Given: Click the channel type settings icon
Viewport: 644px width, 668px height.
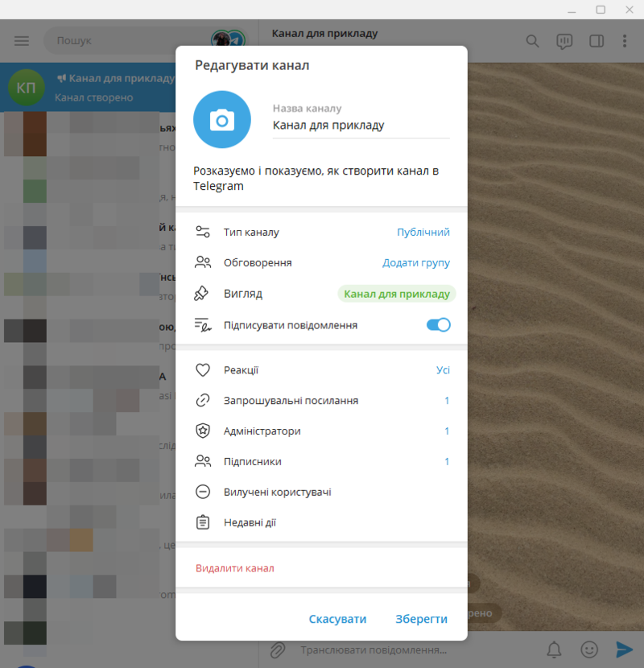Looking at the screenshot, I should tap(202, 232).
